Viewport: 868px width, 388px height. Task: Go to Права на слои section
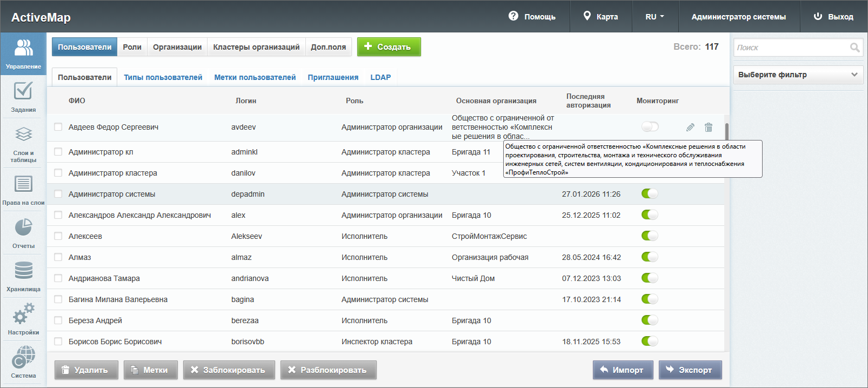[x=23, y=190]
